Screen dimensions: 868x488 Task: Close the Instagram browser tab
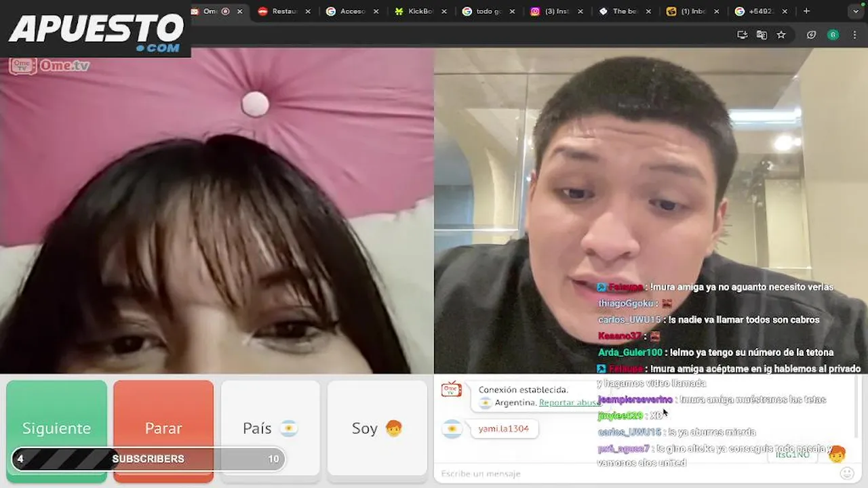pos(580,12)
